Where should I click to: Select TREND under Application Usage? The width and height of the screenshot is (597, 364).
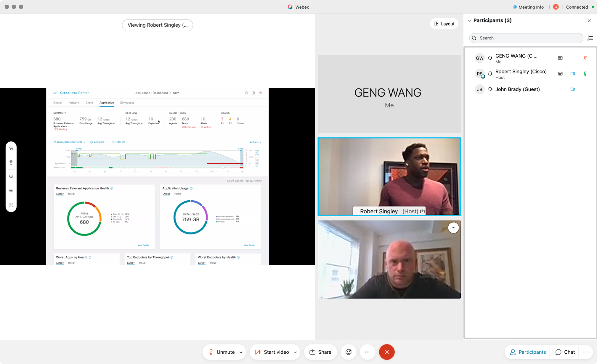[177, 194]
